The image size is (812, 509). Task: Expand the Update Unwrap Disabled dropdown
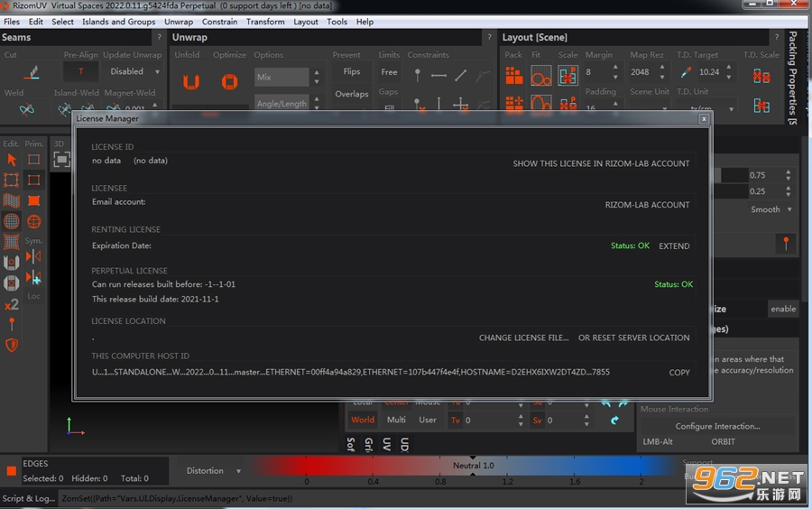[134, 71]
